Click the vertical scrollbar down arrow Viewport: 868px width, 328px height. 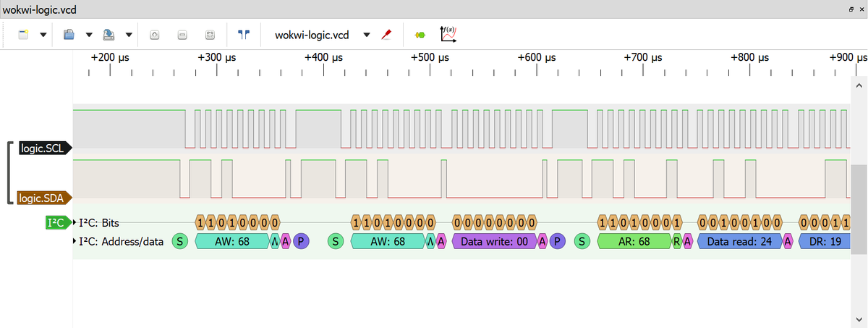tap(859, 321)
